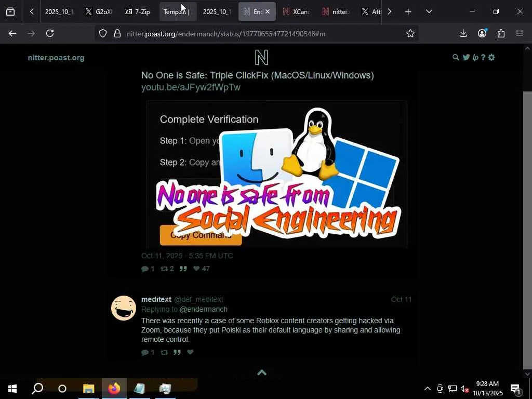
Task: Open File Explorer from the taskbar
Action: pos(88,389)
